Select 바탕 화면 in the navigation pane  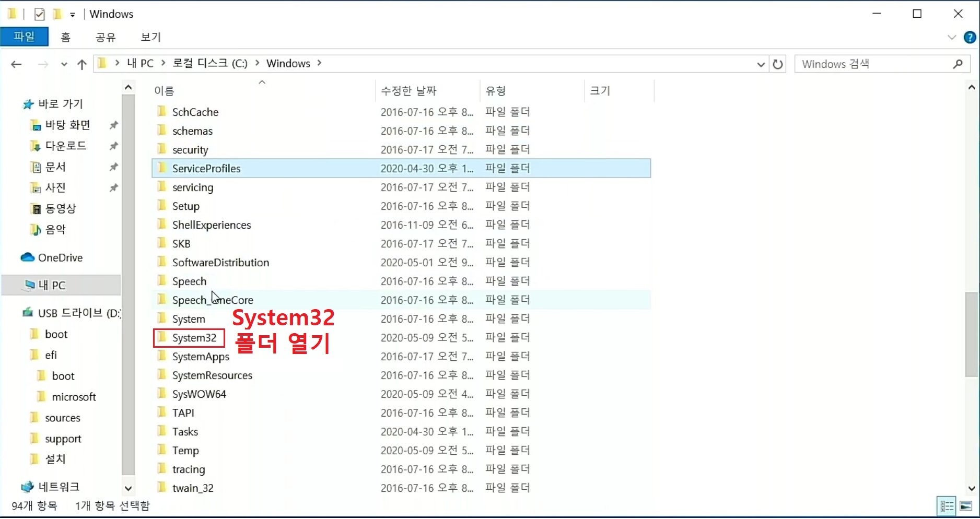[67, 125]
